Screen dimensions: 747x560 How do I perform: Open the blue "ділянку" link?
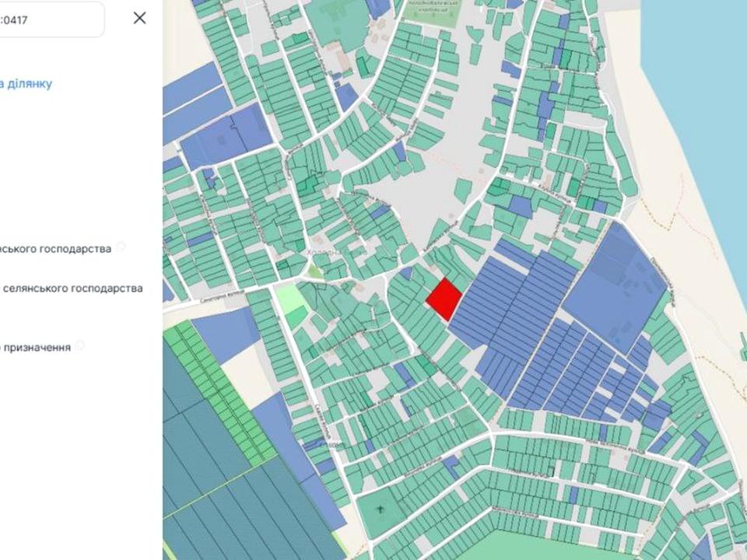click(x=26, y=83)
